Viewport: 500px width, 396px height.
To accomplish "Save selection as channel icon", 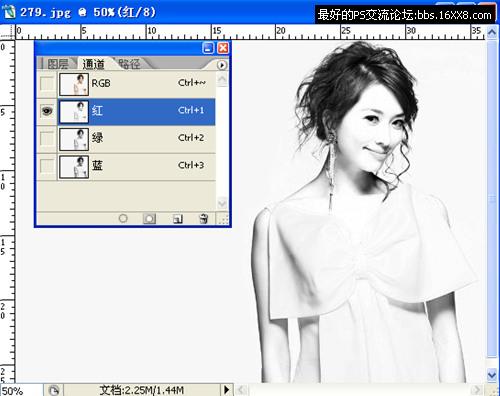I will tap(149, 219).
